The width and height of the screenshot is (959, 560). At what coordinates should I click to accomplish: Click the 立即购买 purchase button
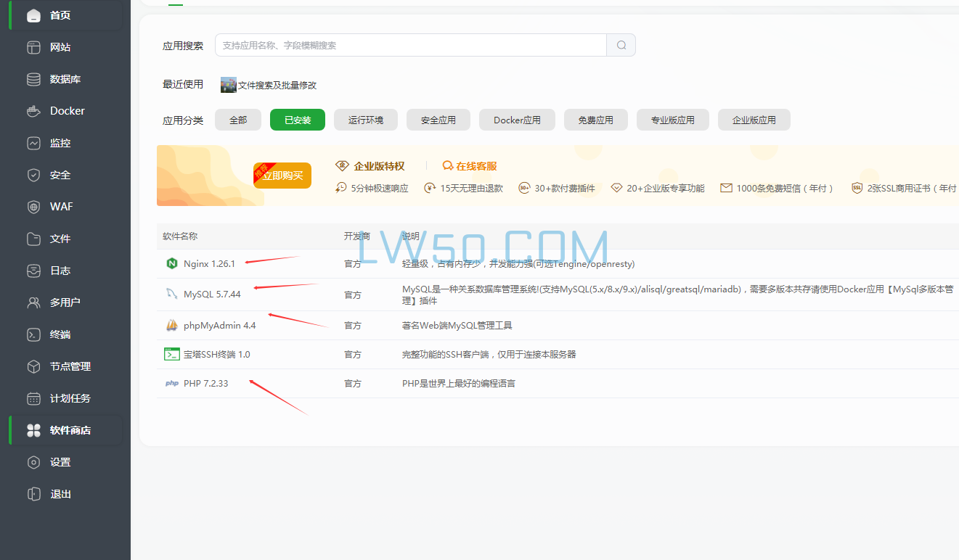(282, 175)
